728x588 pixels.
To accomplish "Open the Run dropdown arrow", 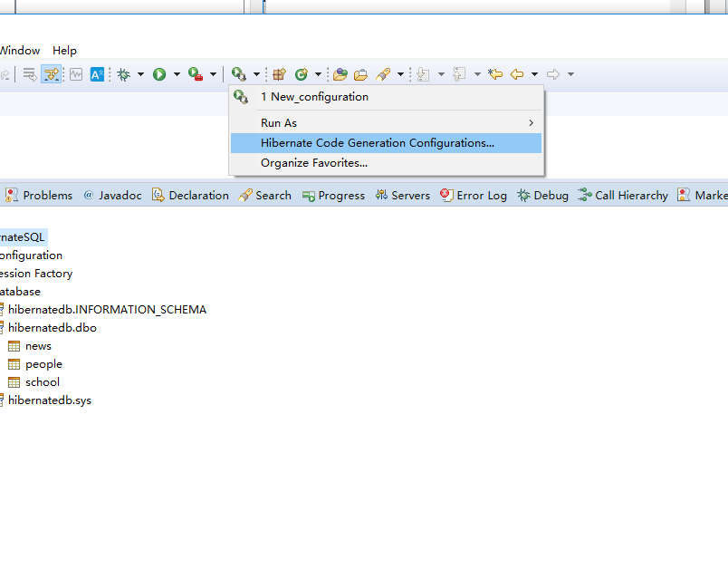I will (x=177, y=74).
